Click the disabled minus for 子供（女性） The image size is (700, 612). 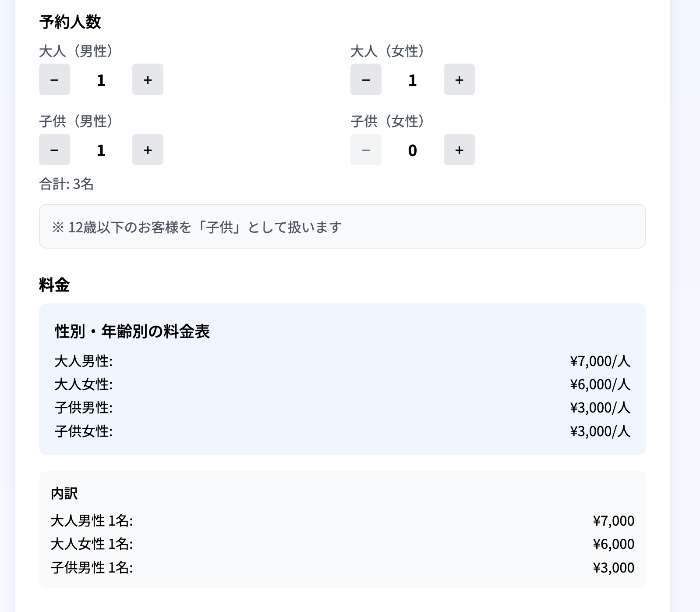pyautogui.click(x=366, y=149)
